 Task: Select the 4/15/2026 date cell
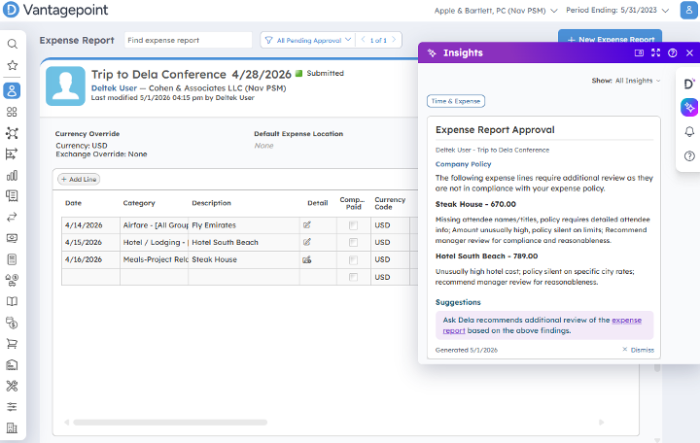(x=91, y=242)
